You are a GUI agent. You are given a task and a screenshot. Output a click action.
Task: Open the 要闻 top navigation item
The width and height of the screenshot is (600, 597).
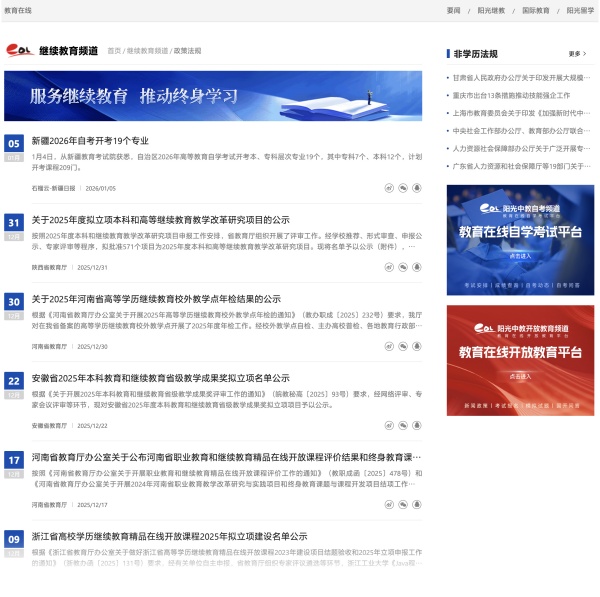click(453, 10)
